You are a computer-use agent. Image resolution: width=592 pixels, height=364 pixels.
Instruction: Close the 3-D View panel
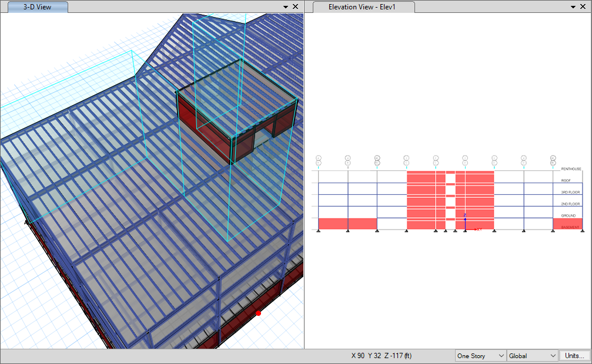click(x=296, y=6)
